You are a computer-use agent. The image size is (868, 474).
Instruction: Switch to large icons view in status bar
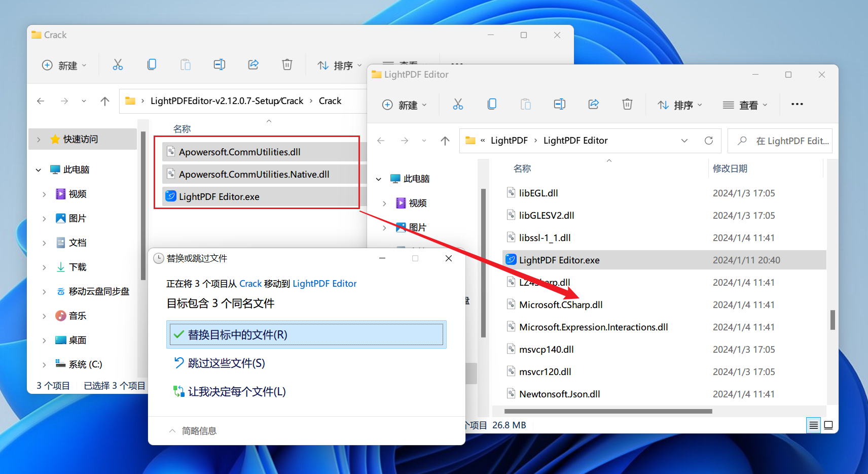point(828,425)
